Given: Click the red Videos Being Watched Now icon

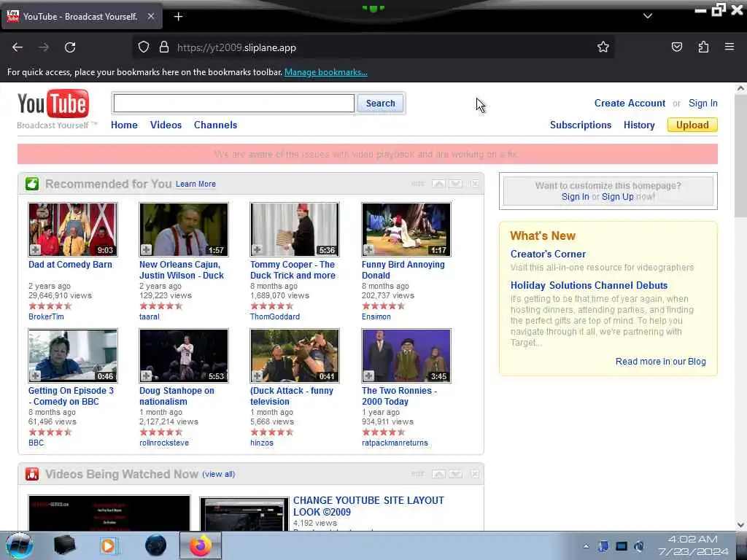Looking at the screenshot, I should (x=32, y=474).
